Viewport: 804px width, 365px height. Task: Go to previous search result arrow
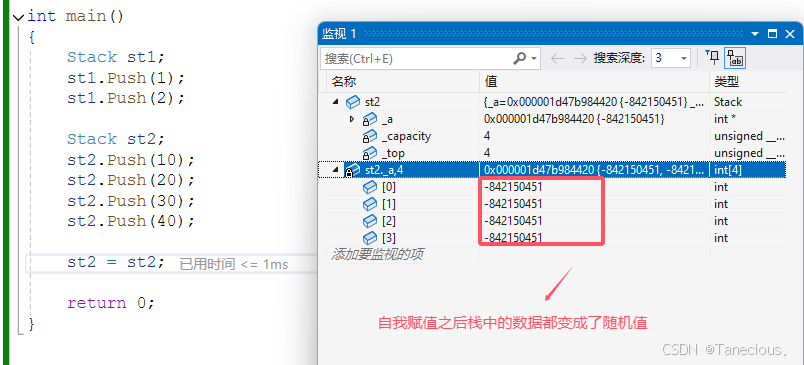coord(557,58)
